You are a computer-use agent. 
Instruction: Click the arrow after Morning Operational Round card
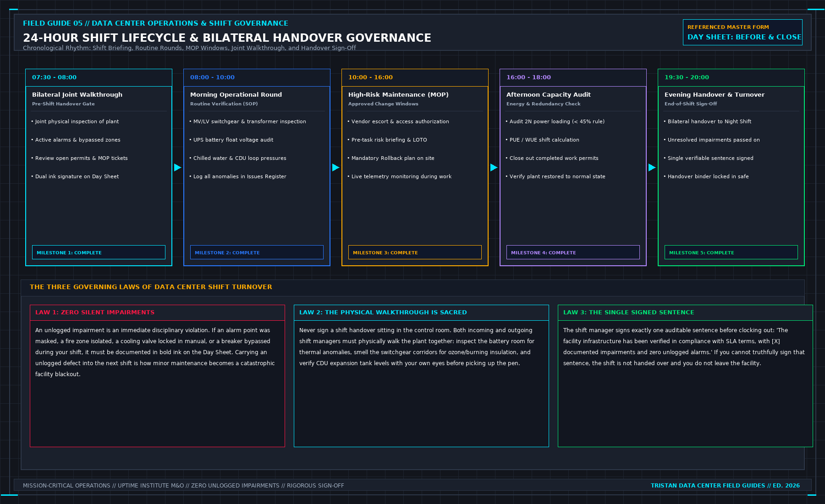coord(335,168)
